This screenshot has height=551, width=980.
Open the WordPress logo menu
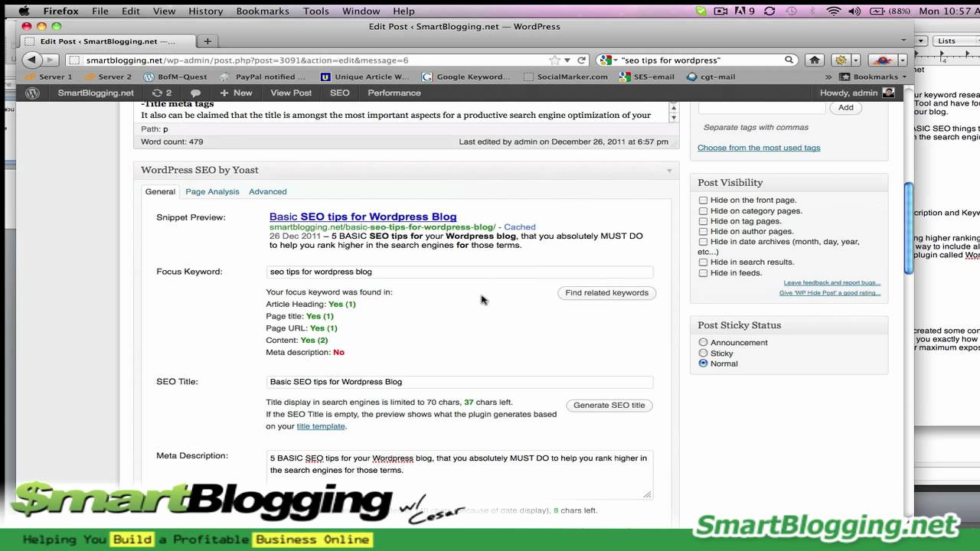point(32,93)
